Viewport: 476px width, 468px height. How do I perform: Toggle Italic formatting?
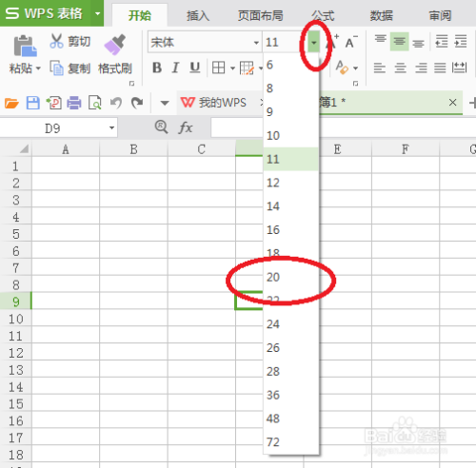(176, 68)
